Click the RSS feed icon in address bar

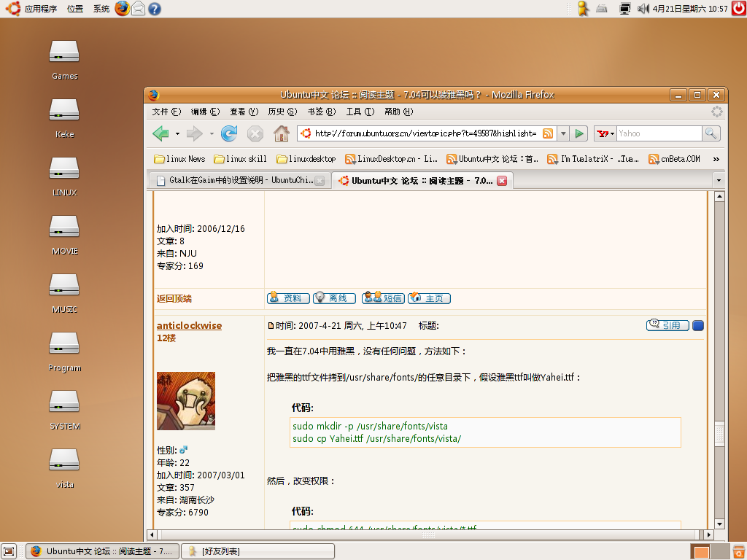point(548,134)
